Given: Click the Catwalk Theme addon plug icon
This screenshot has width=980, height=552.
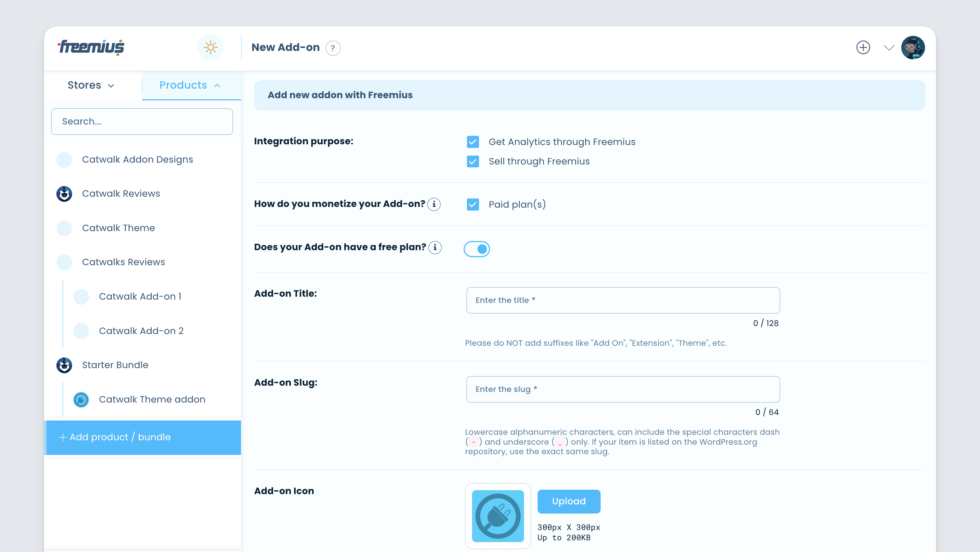Looking at the screenshot, I should pos(81,400).
